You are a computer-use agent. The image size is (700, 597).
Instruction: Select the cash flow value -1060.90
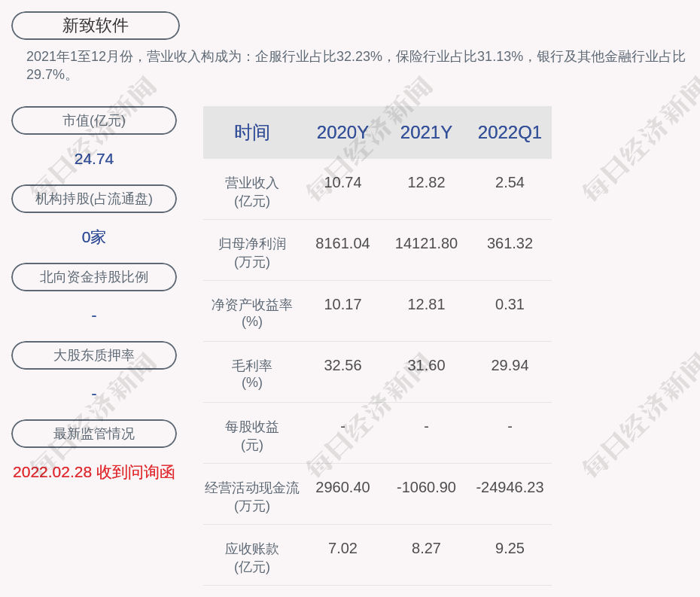pos(426,487)
